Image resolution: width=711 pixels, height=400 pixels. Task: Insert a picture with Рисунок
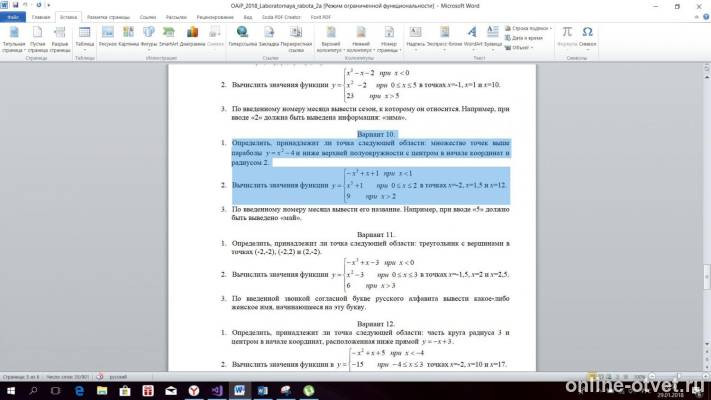[107, 36]
